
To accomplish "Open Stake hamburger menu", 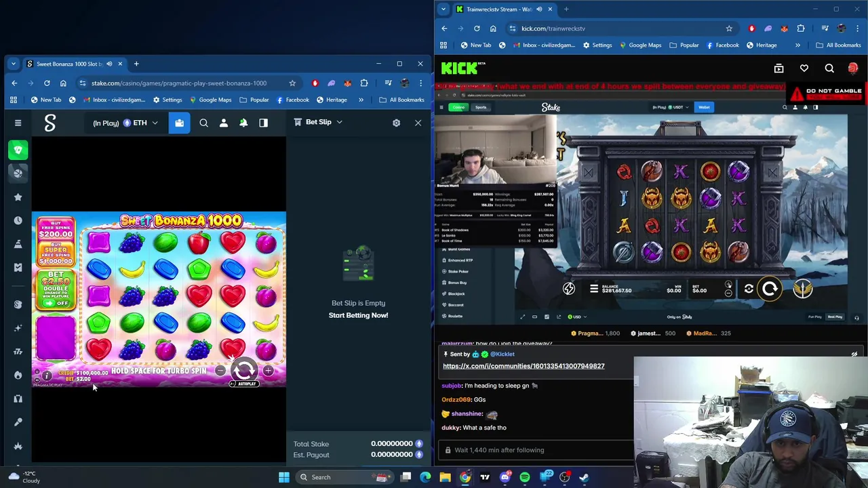I will click(x=18, y=123).
